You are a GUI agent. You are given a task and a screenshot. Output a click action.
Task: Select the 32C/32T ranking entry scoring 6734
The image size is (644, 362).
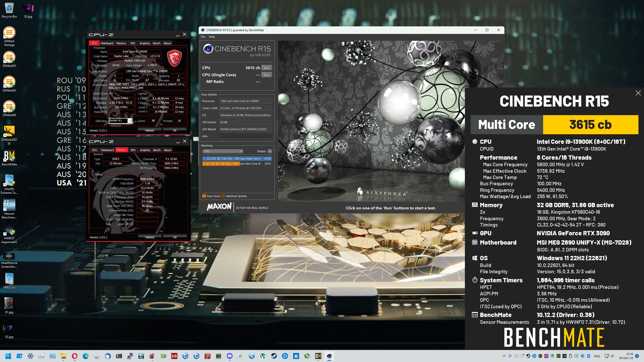pos(237,159)
